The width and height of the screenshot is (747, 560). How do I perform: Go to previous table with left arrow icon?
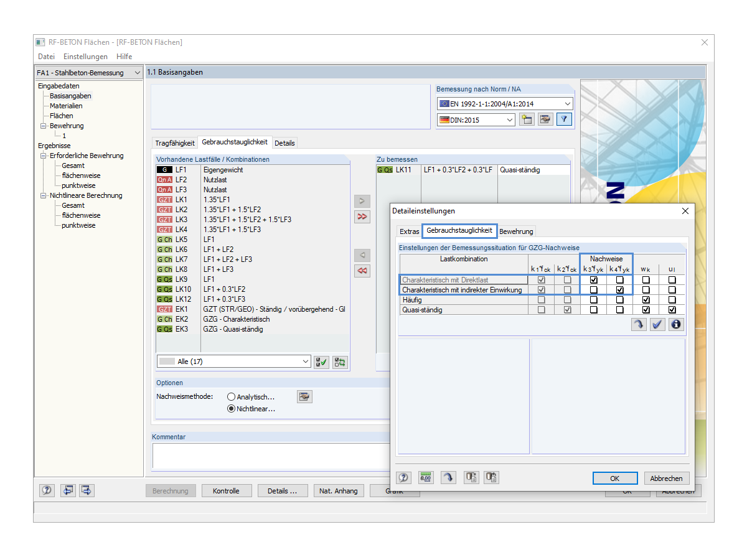68,490
